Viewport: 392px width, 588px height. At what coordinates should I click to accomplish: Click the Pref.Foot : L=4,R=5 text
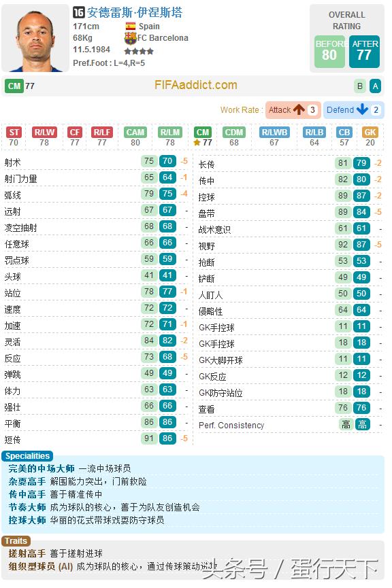coord(109,63)
